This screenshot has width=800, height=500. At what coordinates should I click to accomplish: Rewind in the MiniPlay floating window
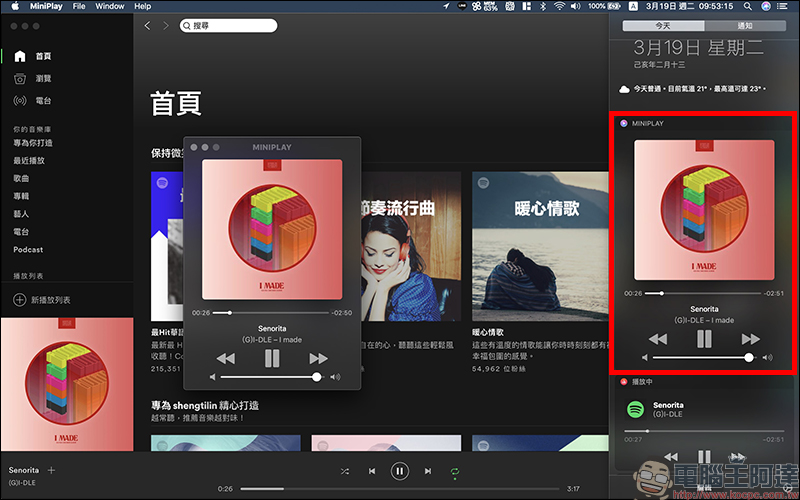(226, 359)
